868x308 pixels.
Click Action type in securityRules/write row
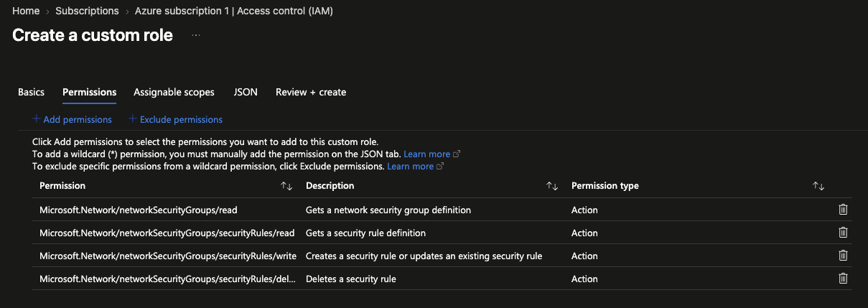pos(584,256)
